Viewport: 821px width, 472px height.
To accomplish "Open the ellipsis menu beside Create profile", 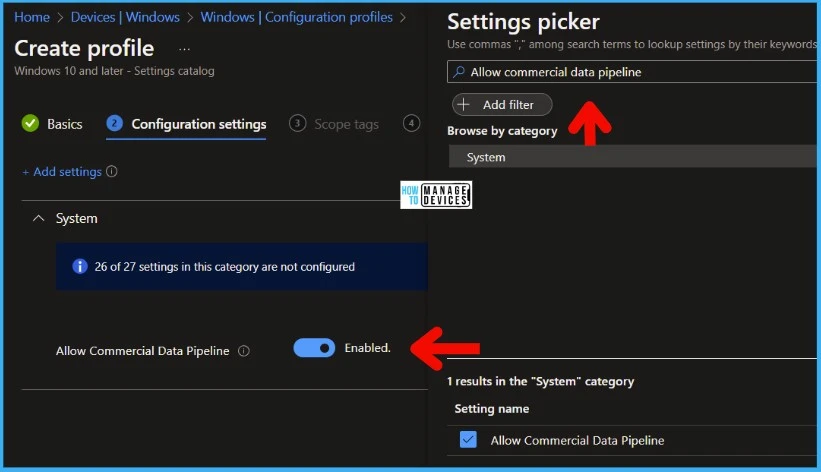I will tap(184, 49).
